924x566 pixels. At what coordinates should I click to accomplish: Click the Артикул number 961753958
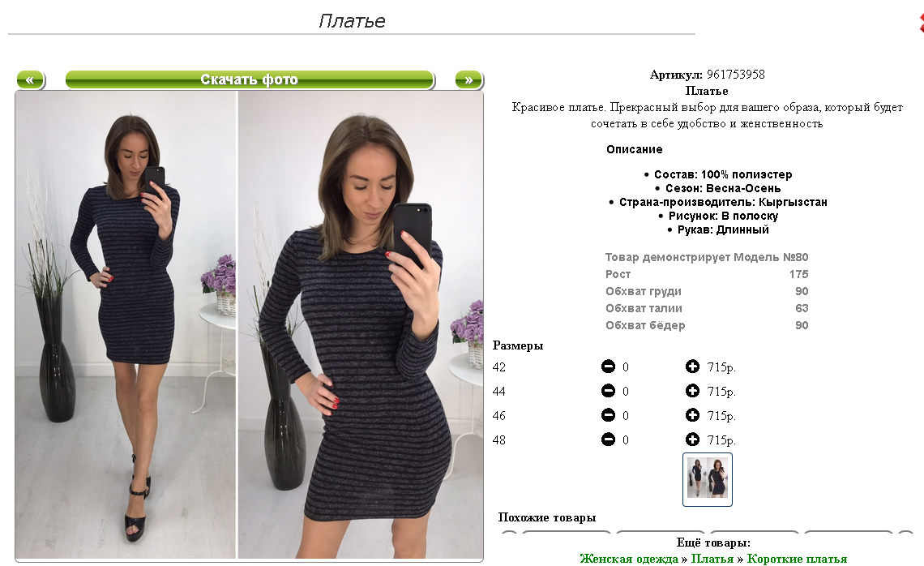pos(735,75)
